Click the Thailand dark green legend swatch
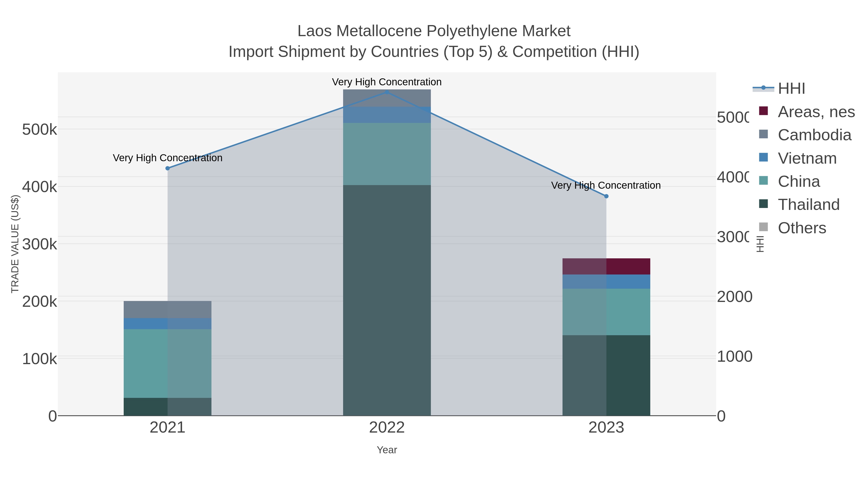The width and height of the screenshot is (868, 488). (763, 204)
